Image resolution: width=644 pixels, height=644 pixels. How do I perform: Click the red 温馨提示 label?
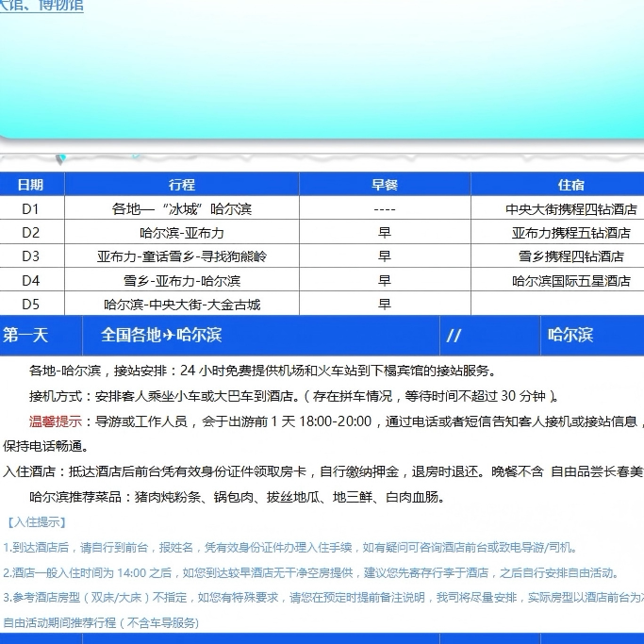coord(57,421)
